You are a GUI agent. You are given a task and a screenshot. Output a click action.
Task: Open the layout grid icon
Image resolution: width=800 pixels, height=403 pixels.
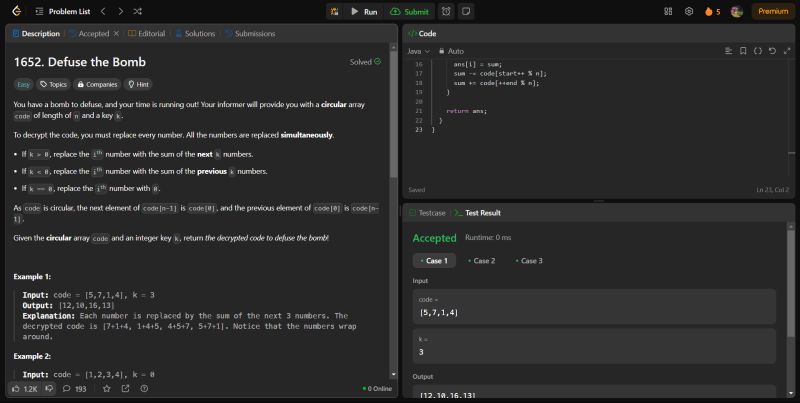coord(668,11)
